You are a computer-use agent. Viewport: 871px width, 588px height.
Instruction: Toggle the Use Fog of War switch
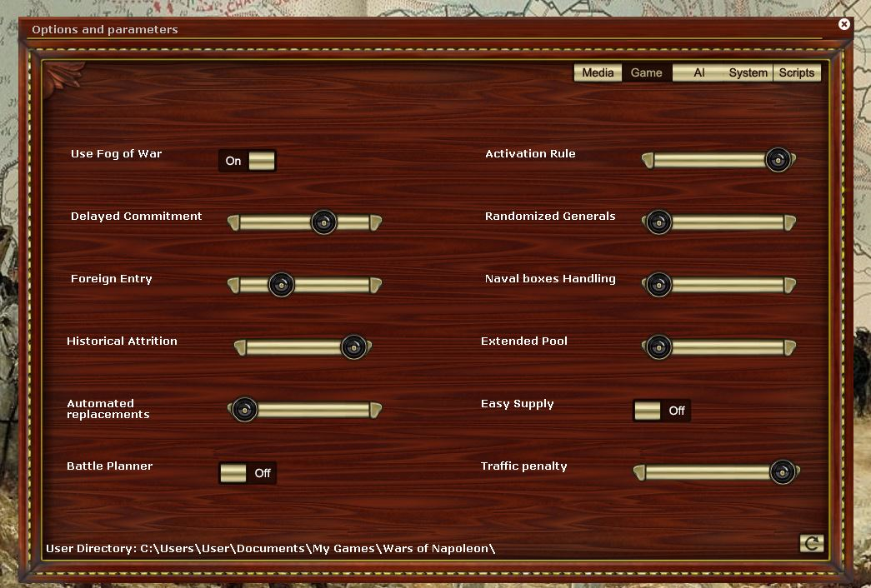[x=248, y=161]
